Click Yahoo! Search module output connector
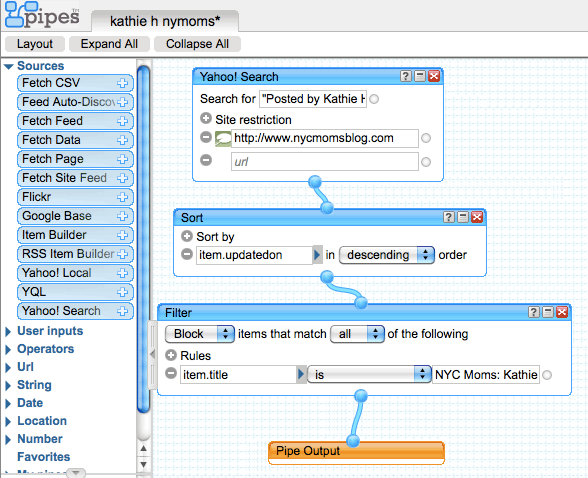Viewport: 588px width, 478px height. click(315, 182)
